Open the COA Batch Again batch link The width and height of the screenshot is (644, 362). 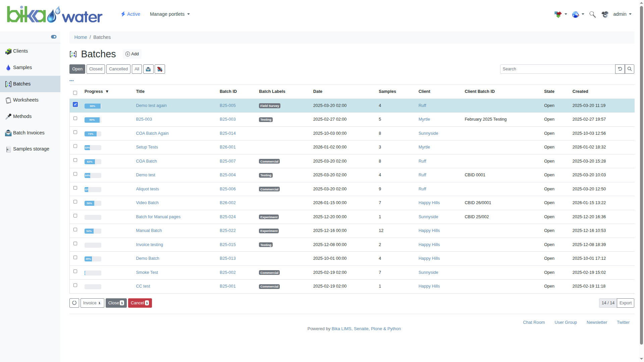pyautogui.click(x=152, y=133)
